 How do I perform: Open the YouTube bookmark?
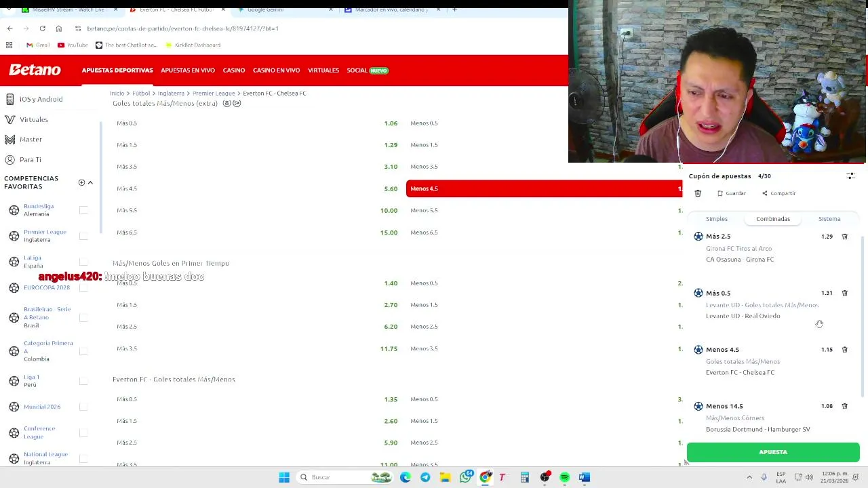[73, 45]
